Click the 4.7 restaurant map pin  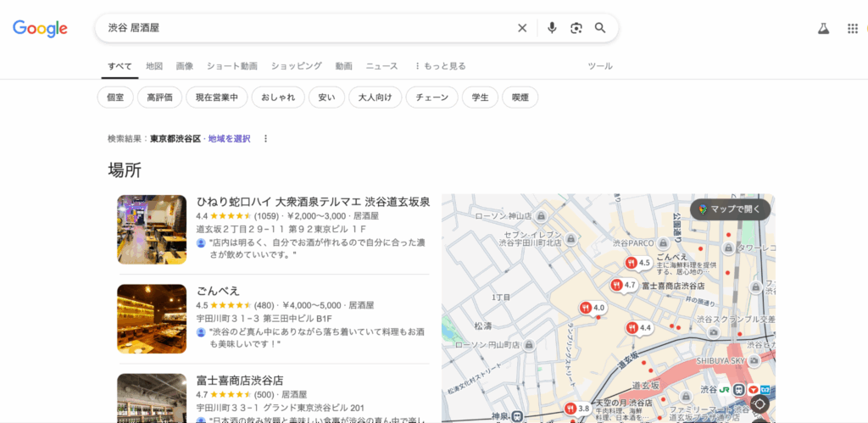623,286
